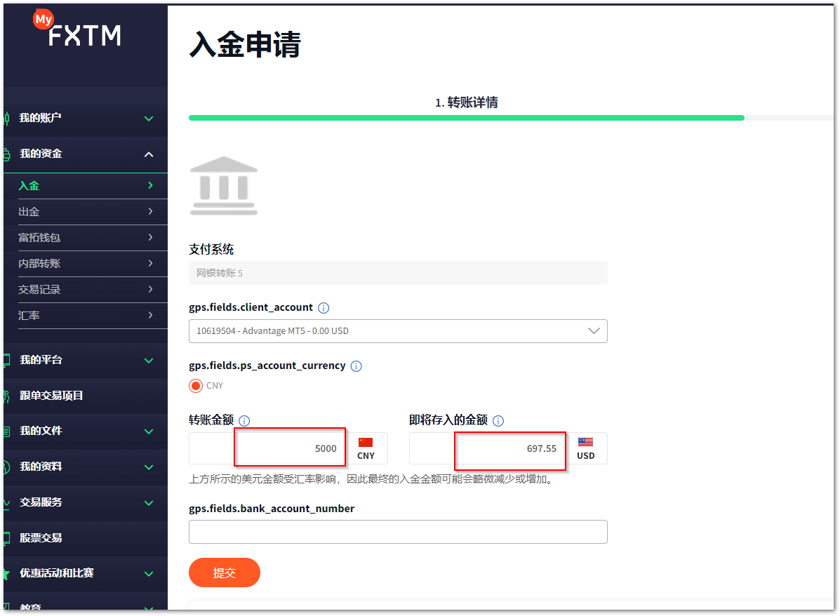The width and height of the screenshot is (840, 616).
Task: Open 交易记录 in the sidebar
Action: click(86, 290)
